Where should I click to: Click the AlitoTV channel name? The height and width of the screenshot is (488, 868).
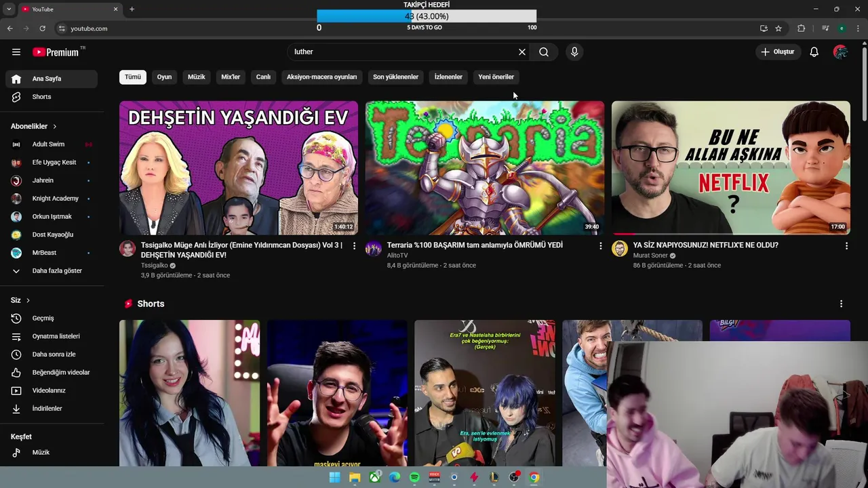click(x=397, y=256)
